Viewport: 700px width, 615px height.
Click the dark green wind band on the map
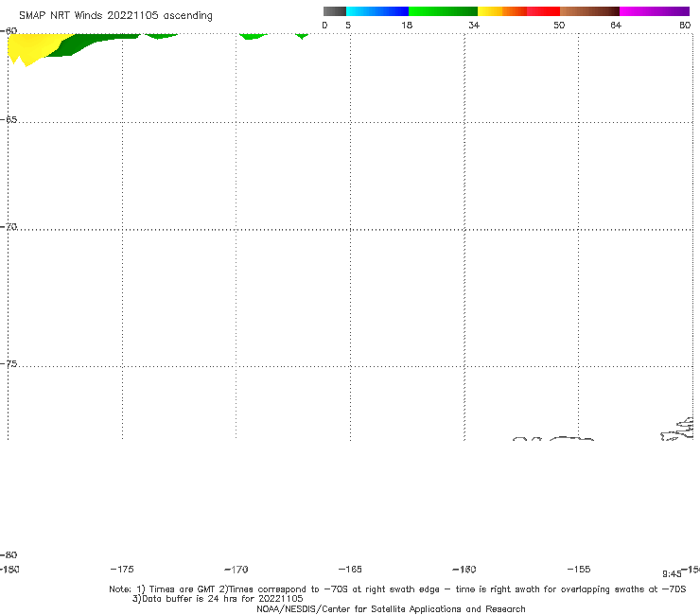pyautogui.click(x=85, y=44)
